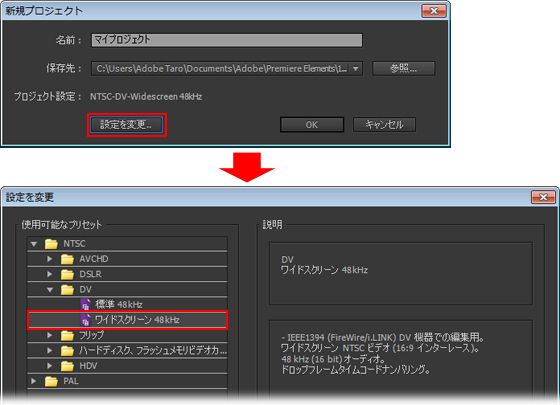Select the ワイドスクリーン 48kHz preset icon
The image size is (560, 405).
[85, 320]
